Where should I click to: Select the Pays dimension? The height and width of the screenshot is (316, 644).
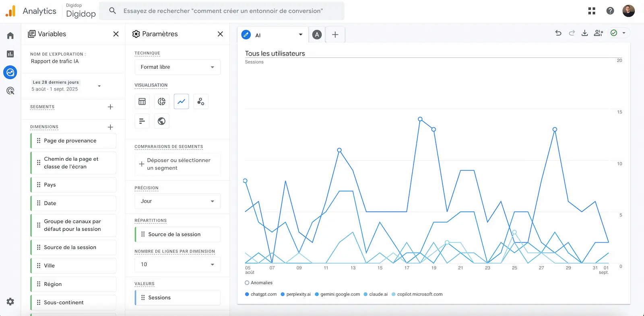click(73, 185)
